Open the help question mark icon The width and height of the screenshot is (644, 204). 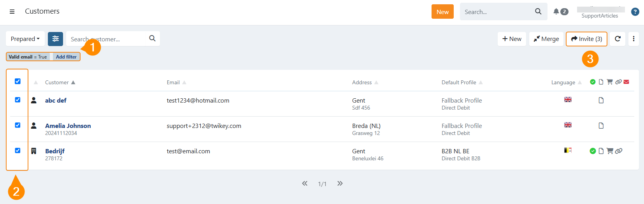pyautogui.click(x=635, y=12)
